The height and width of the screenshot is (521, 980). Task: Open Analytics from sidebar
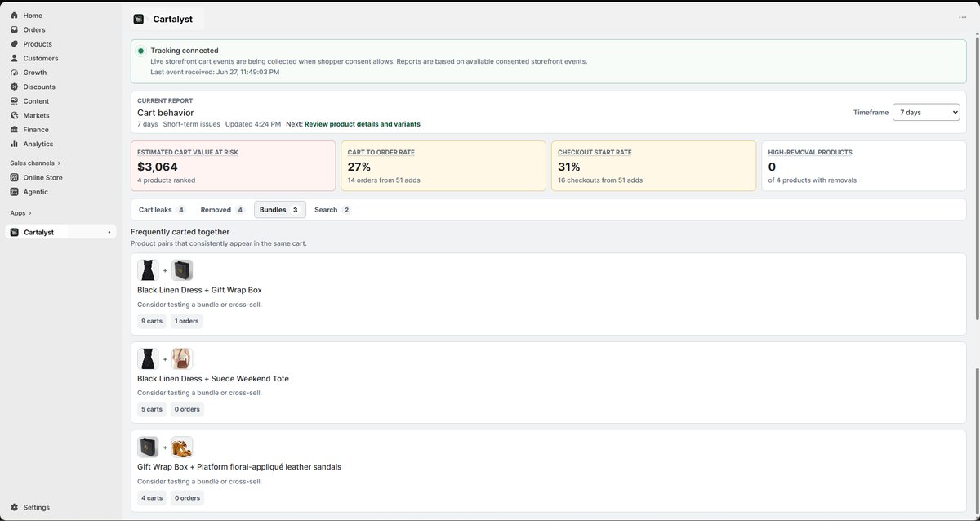point(38,144)
